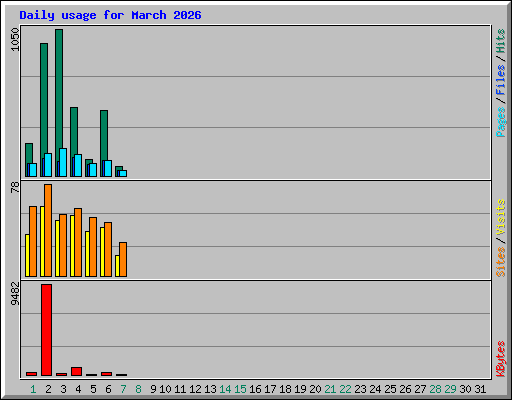Viewport: 512px width, 400px height.
Task: Click day label '2' on the x-axis
Action: (x=48, y=389)
